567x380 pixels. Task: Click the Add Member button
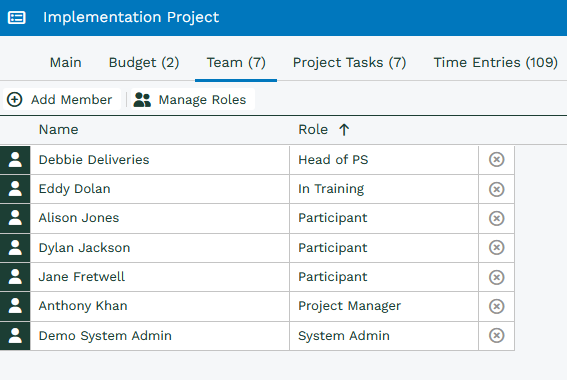coord(61,99)
